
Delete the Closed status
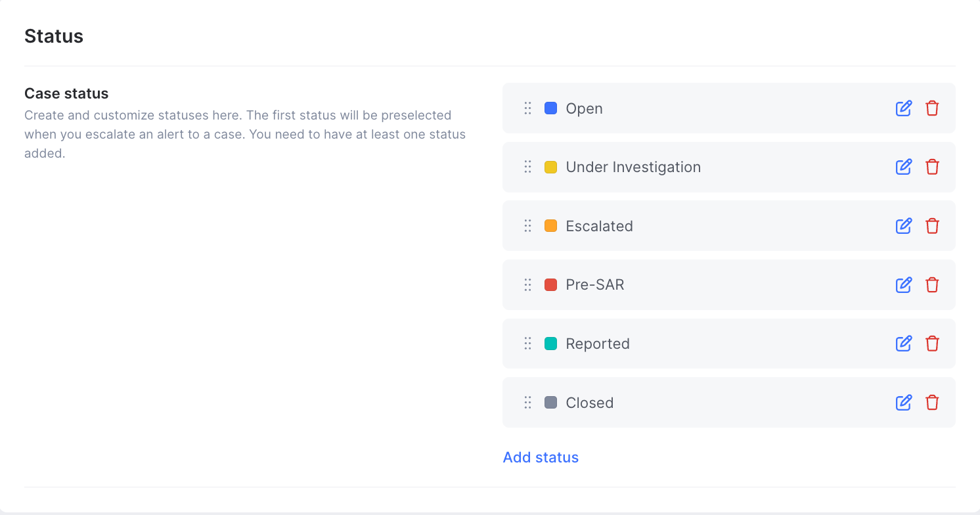(932, 403)
